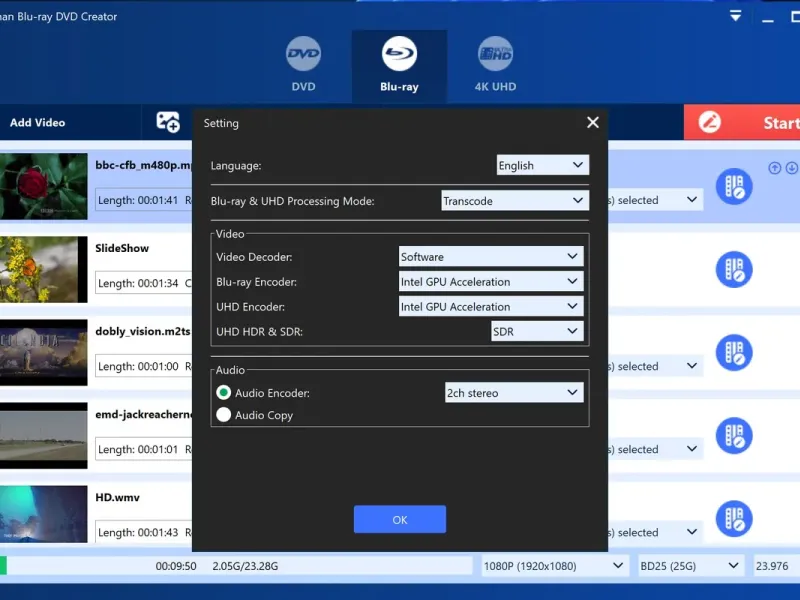Open edit video icon for HD.wmv
This screenshot has width=800, height=600.
tap(734, 518)
